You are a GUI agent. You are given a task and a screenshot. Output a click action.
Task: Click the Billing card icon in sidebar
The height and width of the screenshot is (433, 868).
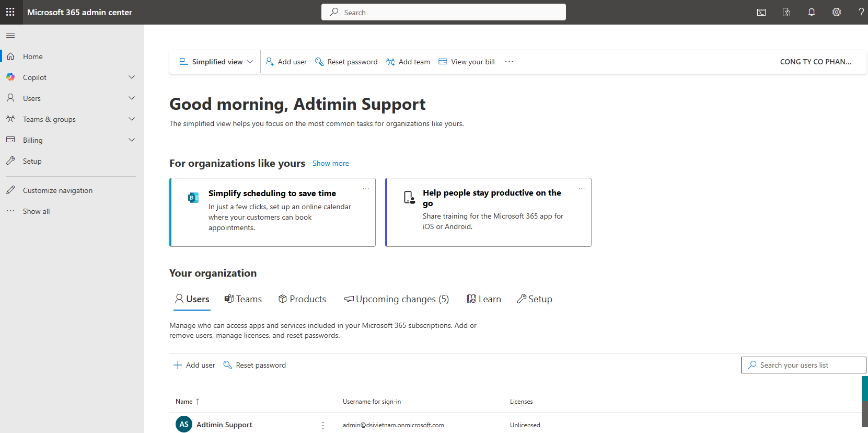[10, 140]
